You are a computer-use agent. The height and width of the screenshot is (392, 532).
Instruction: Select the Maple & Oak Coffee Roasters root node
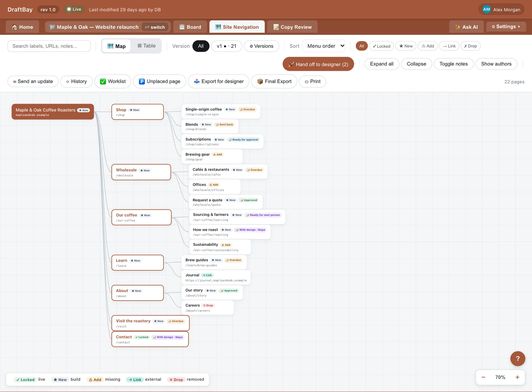[53, 112]
